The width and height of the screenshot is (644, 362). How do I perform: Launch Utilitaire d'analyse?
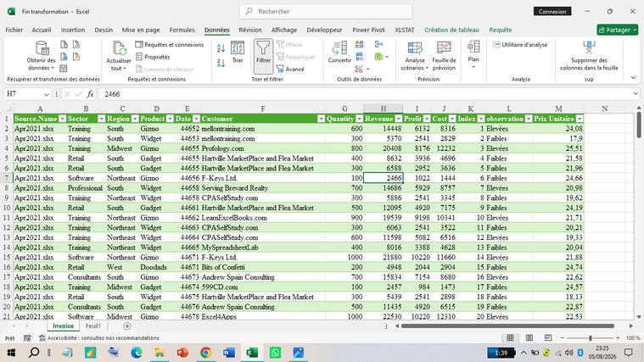520,44
